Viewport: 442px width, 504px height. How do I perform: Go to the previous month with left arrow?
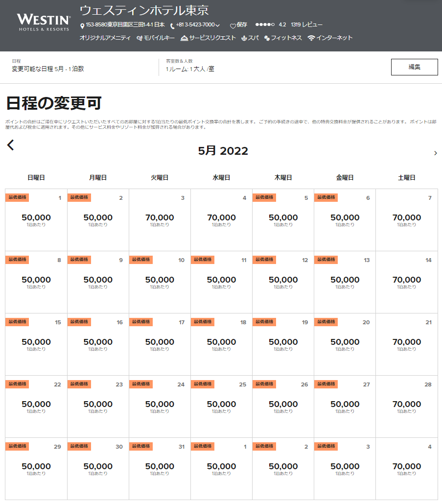pos(11,145)
